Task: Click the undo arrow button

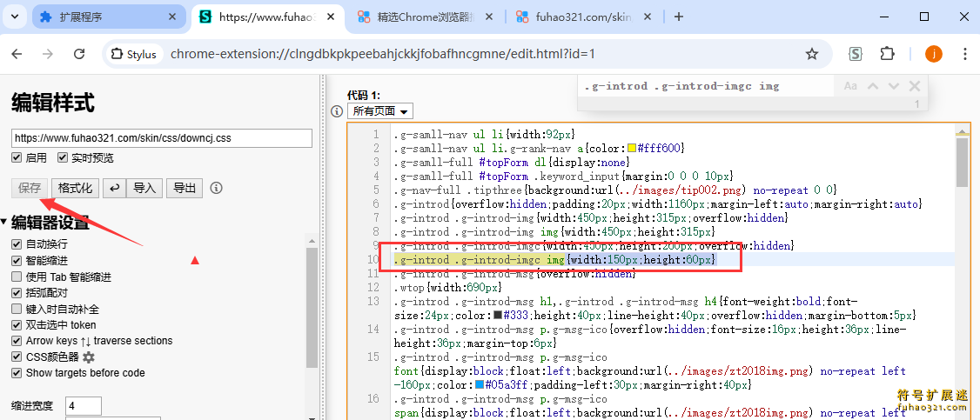Action: [x=113, y=188]
